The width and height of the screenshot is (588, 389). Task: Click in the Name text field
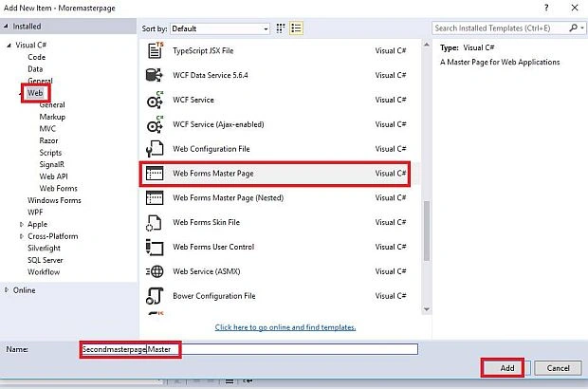click(249, 349)
